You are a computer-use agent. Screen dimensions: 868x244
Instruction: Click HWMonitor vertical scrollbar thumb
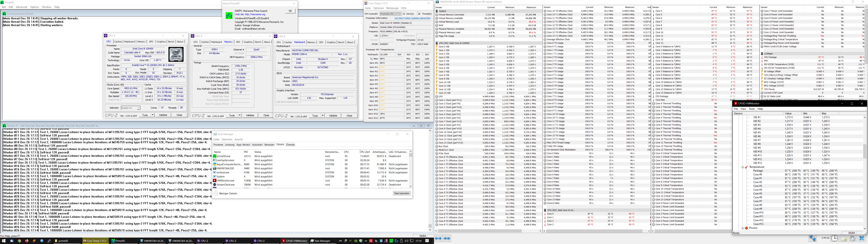coord(864,151)
